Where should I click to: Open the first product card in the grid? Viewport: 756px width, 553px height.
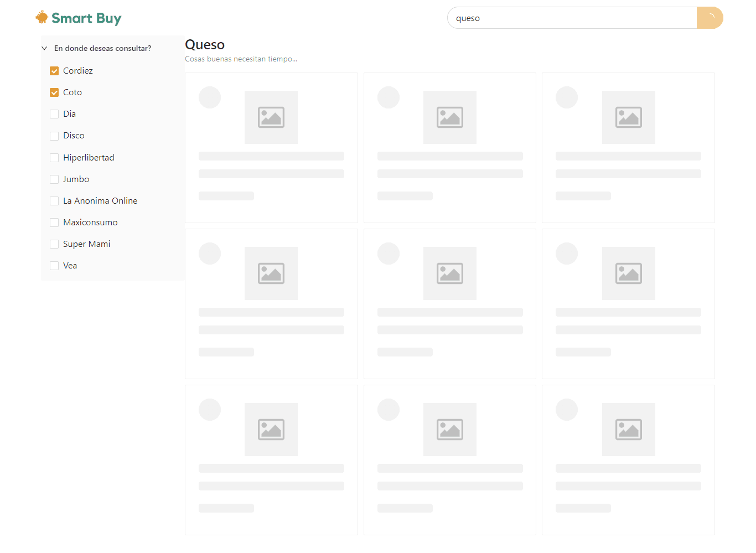(271, 147)
